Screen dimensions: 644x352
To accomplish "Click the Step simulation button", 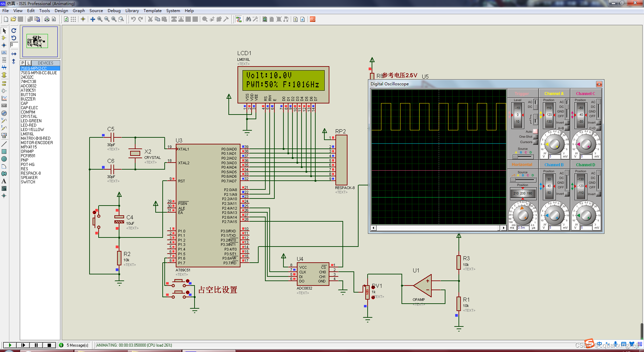I will click(23, 345).
